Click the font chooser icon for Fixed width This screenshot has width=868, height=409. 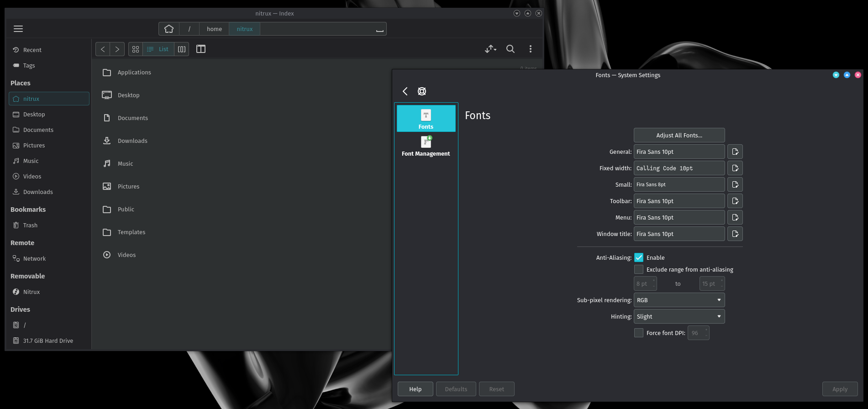point(735,168)
